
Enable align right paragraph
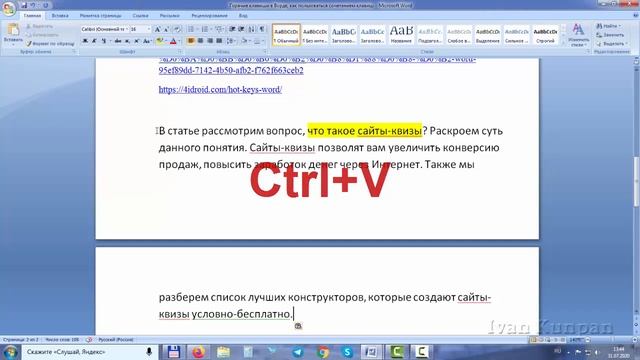209,41
